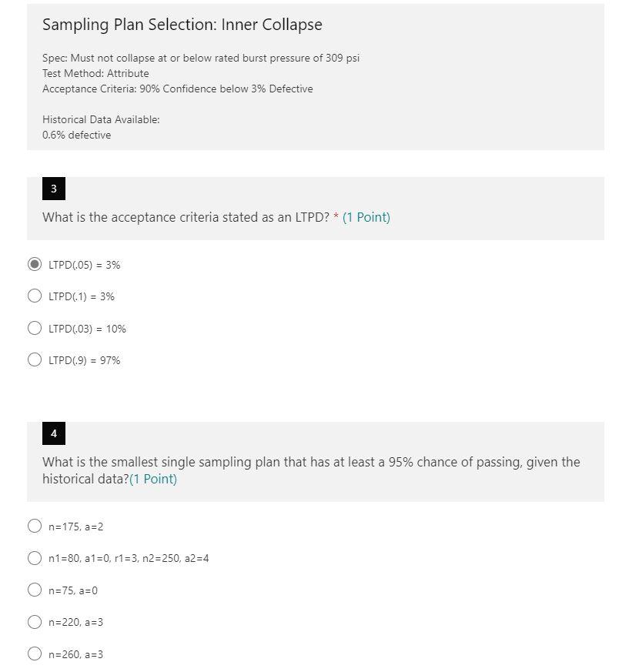Click the question 3 number badge
Screen dimensions: 629x672
(x=53, y=188)
